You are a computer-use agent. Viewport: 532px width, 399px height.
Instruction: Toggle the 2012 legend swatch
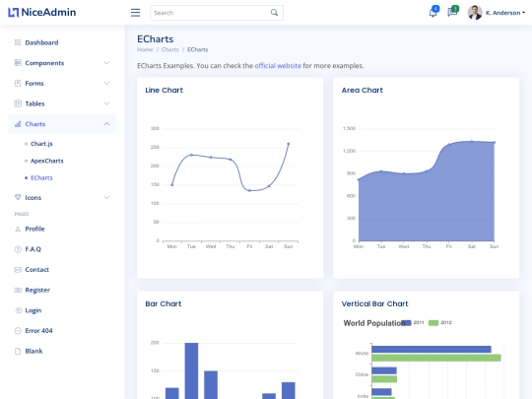click(433, 323)
